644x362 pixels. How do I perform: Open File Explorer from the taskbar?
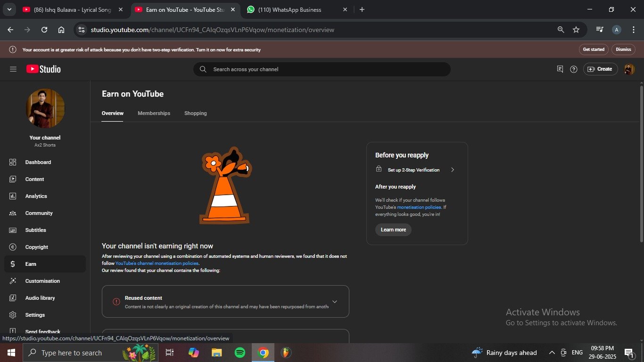[216, 353]
